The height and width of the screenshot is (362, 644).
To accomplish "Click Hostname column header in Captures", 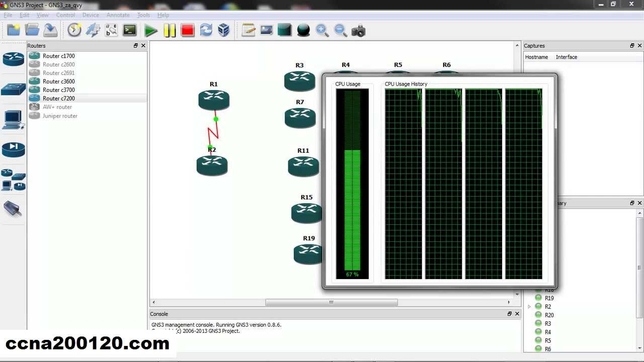I will point(536,57).
